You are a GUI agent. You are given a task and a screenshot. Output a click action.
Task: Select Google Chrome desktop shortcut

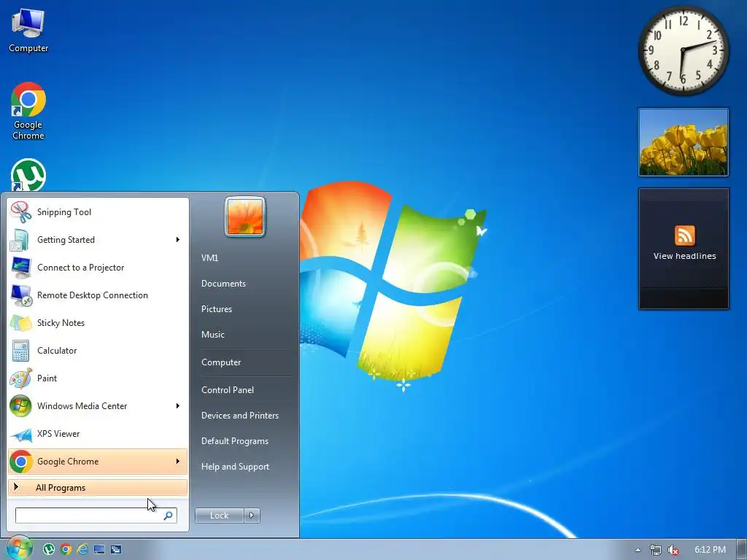point(28,111)
